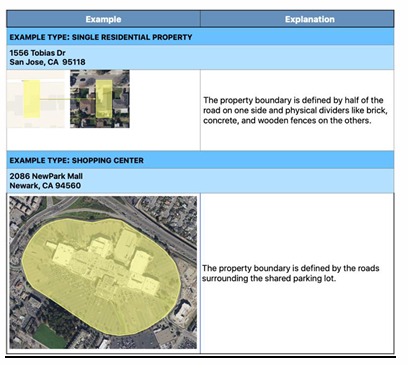
Task: Click the Example column header
Action: 103,19
